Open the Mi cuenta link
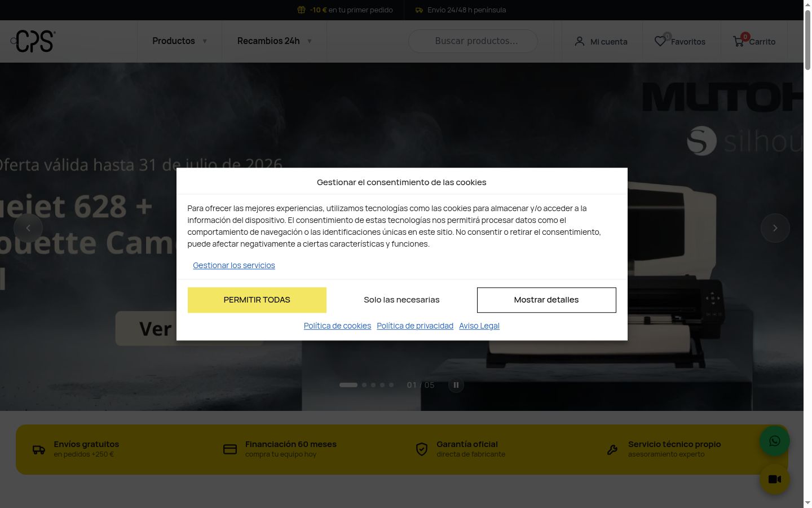This screenshot has height=508, width=812. coord(608,42)
